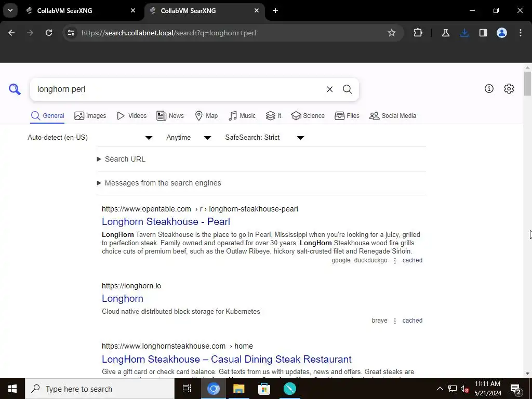Click the page vertical scrollbar thumb

tap(527, 84)
